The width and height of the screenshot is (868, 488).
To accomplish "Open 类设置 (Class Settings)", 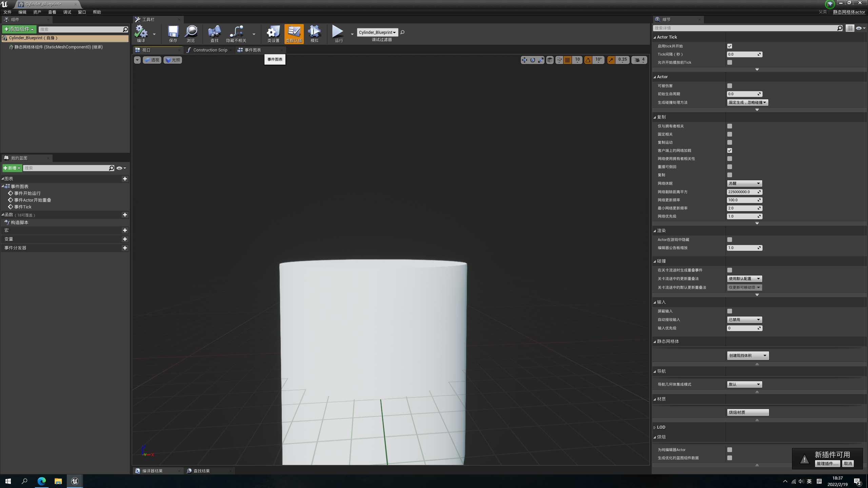I will [273, 34].
